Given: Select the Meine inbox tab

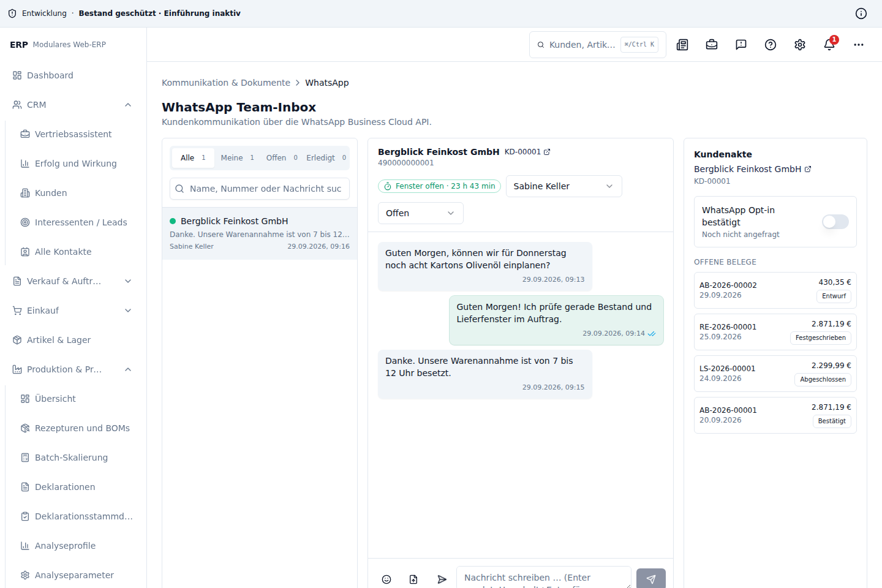Looking at the screenshot, I should [x=238, y=158].
